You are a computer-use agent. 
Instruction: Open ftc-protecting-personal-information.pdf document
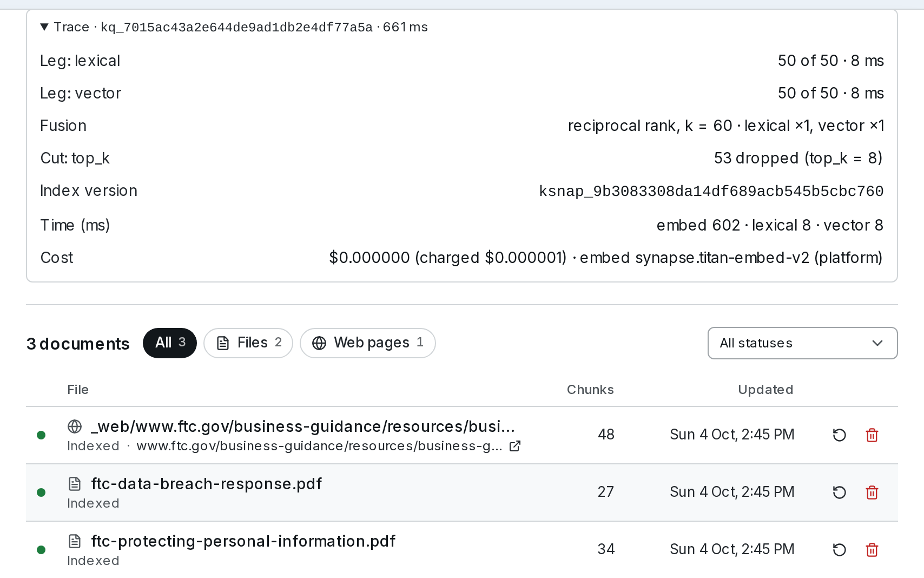click(x=243, y=541)
